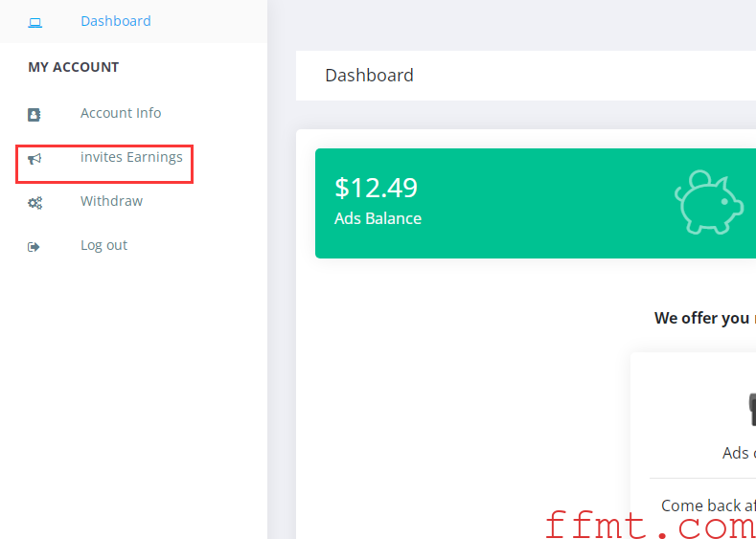Open the Withdraw menu entry
The width and height of the screenshot is (756, 539).
111,201
